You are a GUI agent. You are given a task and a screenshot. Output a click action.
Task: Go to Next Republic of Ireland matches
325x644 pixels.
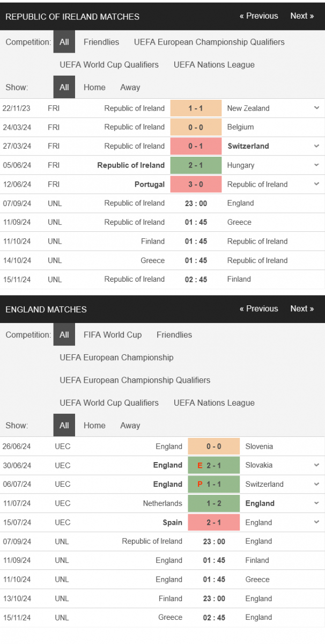pos(302,16)
